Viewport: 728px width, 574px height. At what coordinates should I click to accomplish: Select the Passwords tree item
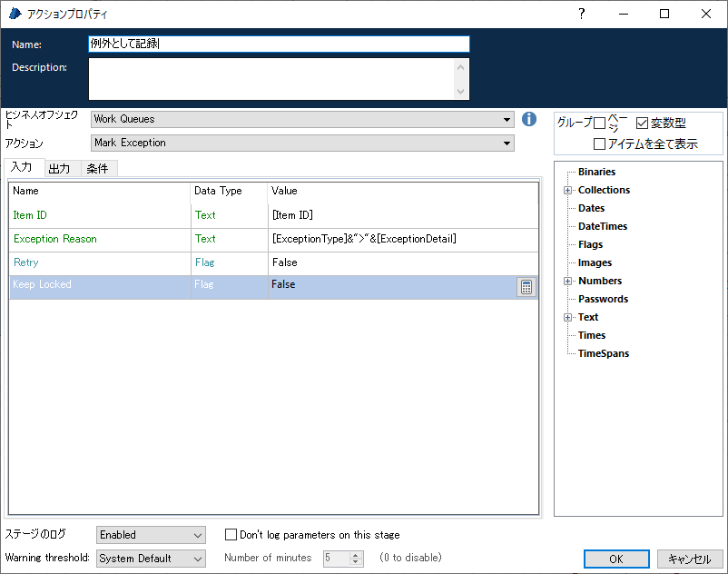[x=603, y=299]
